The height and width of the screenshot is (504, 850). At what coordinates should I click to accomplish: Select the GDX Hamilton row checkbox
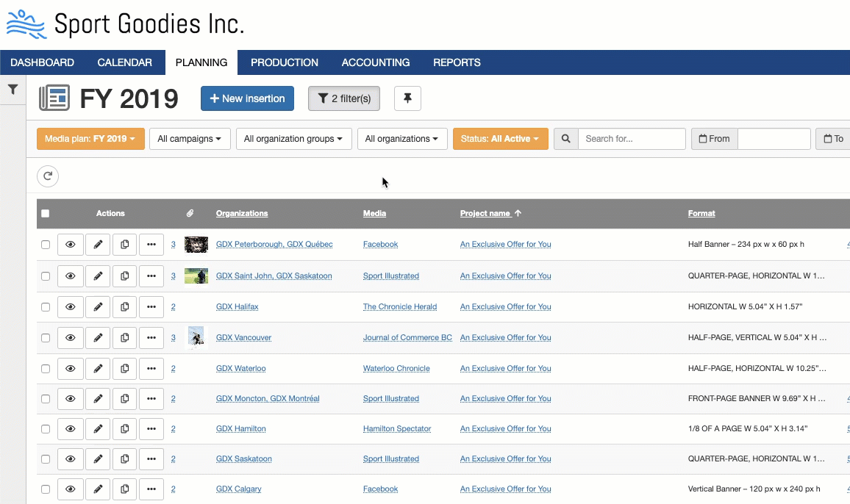coord(46,429)
